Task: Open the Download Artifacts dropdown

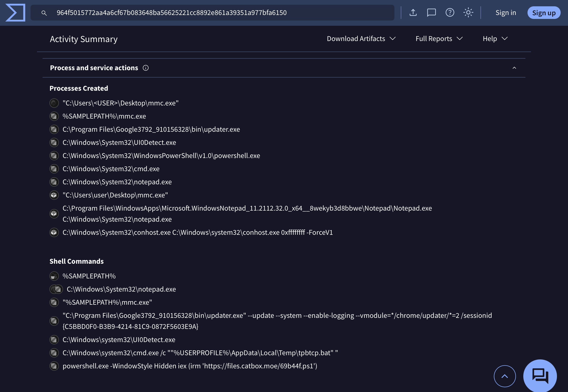Action: (x=361, y=39)
